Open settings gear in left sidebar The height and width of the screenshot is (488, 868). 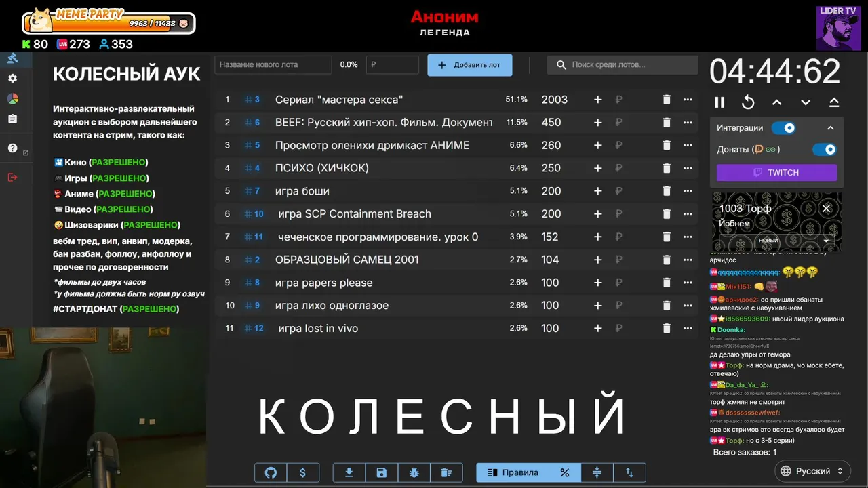click(12, 79)
